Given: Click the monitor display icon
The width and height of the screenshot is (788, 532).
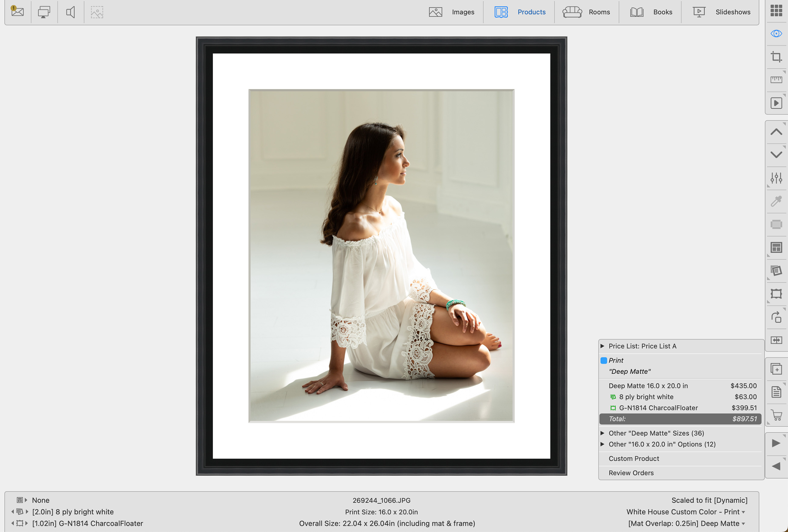Looking at the screenshot, I should tap(44, 12).
